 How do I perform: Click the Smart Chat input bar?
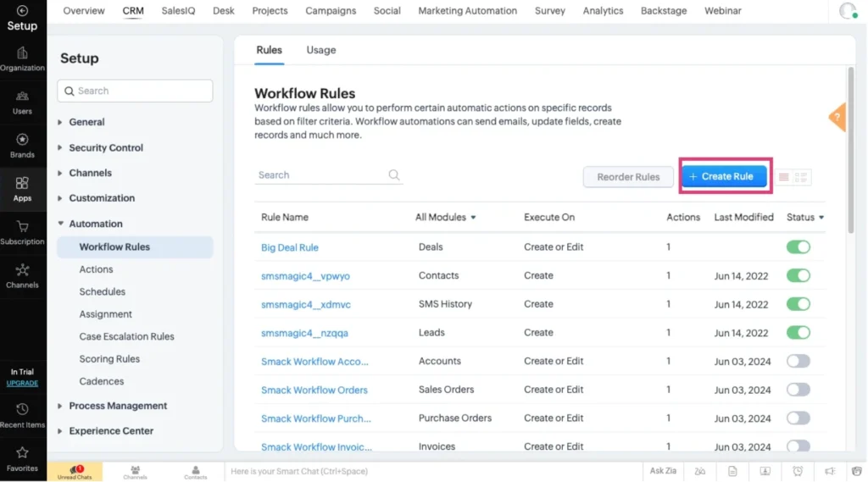click(x=433, y=472)
